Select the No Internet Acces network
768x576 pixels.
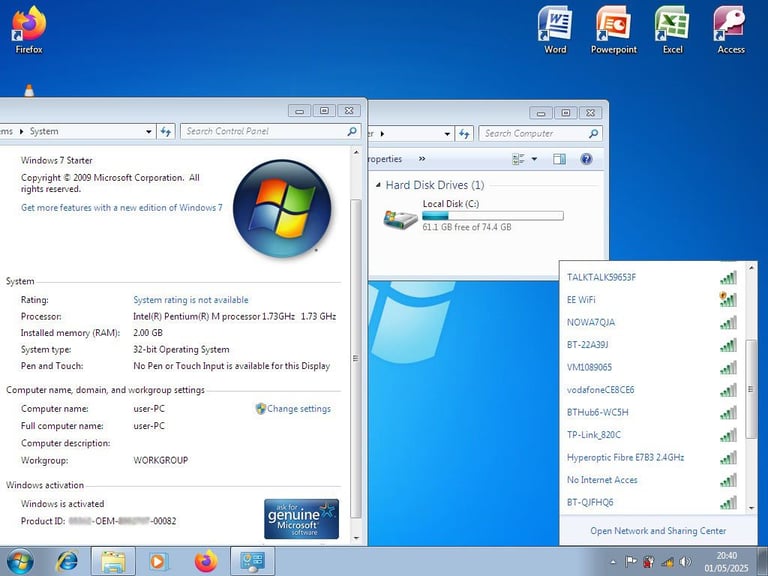click(x=651, y=480)
